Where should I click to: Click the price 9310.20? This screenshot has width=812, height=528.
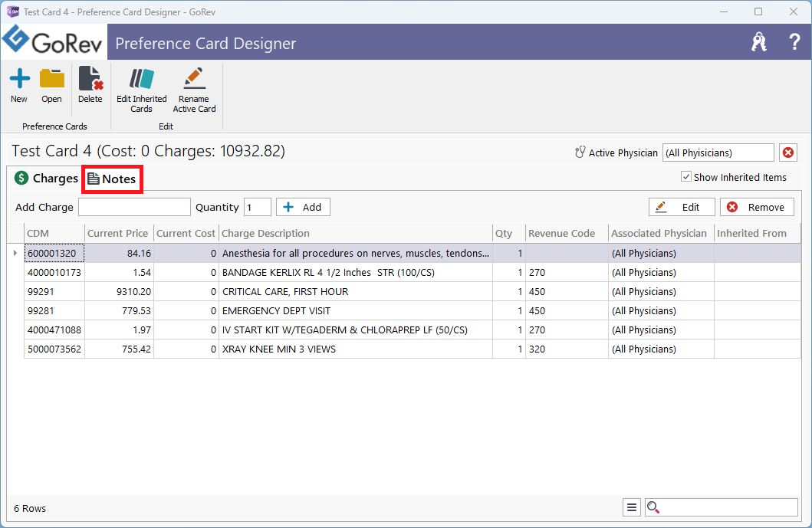tap(133, 291)
